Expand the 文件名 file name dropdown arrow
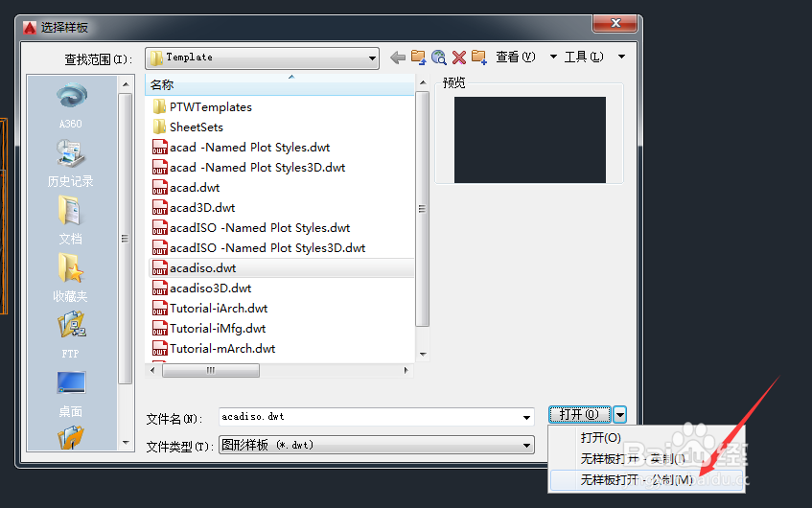812x508 pixels. coord(526,417)
